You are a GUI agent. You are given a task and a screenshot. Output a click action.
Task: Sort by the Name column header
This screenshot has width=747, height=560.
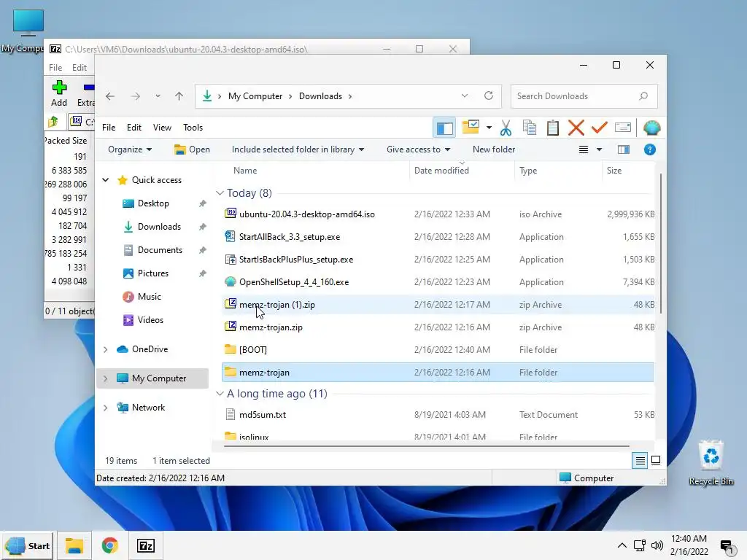[x=245, y=171]
